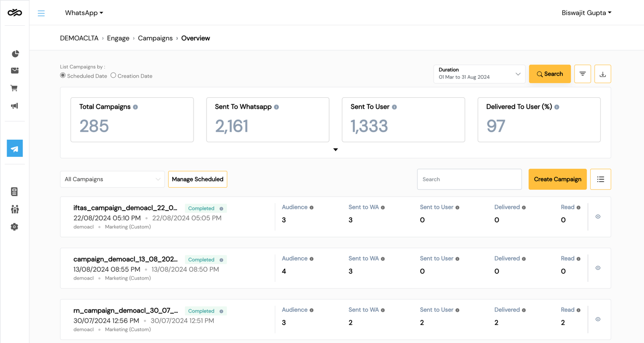Toggle the hamburger sidebar menu

[41, 13]
